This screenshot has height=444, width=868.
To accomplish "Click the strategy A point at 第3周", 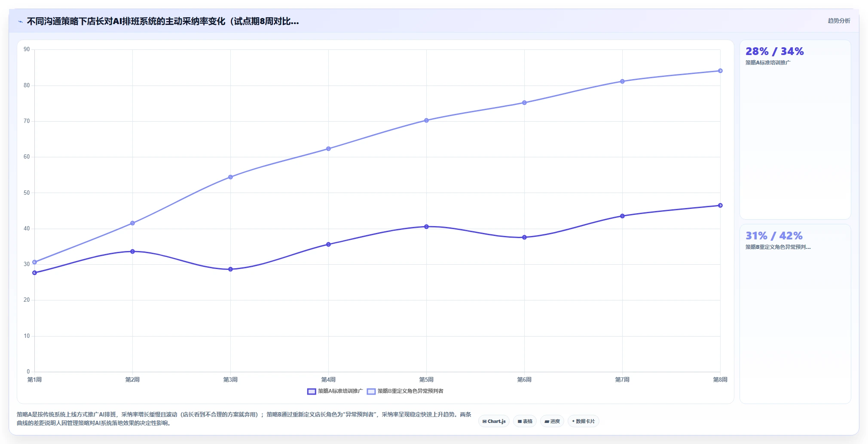I will [230, 269].
